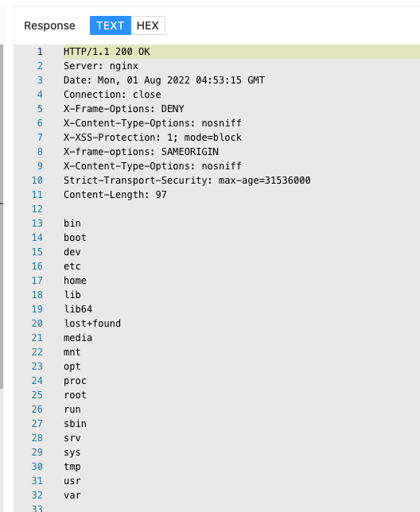Image resolution: width=420 pixels, height=512 pixels.
Task: Click the HTTP/1.1 200 OK status line
Action: [x=107, y=52]
